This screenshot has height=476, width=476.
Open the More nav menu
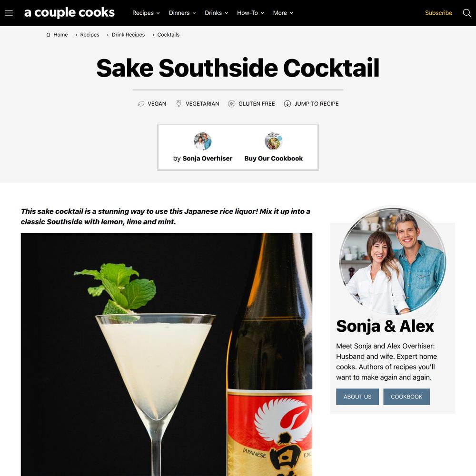coord(283,13)
